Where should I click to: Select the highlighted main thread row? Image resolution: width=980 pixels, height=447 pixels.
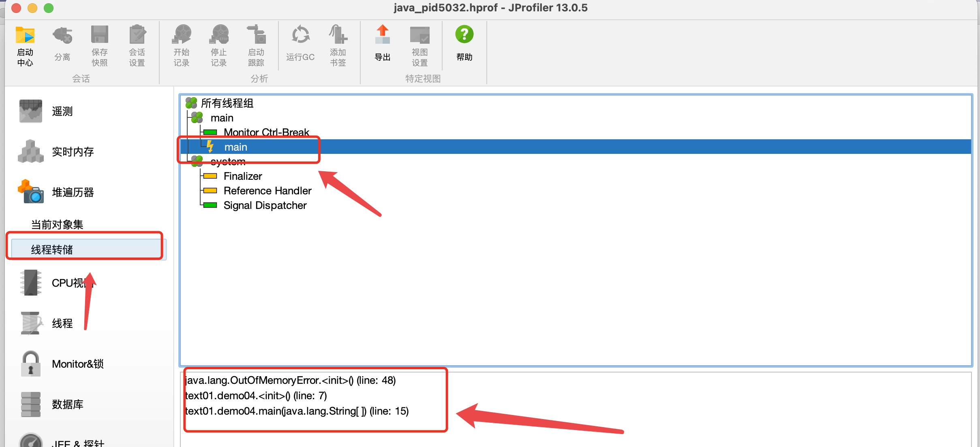click(x=576, y=147)
